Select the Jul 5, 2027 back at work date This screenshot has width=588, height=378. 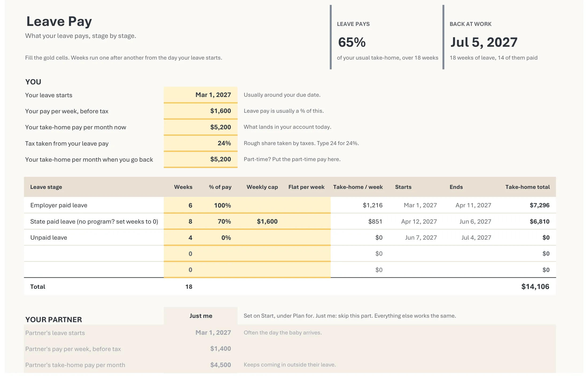coord(484,42)
